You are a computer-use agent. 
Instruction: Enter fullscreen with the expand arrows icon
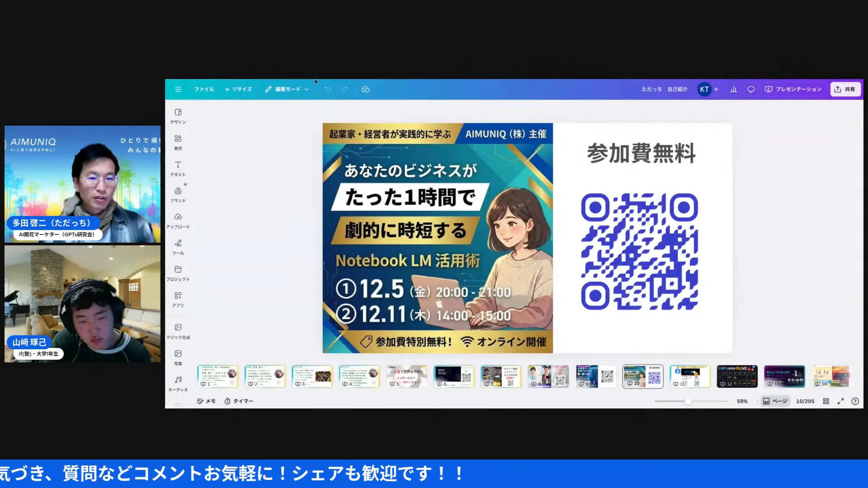841,401
